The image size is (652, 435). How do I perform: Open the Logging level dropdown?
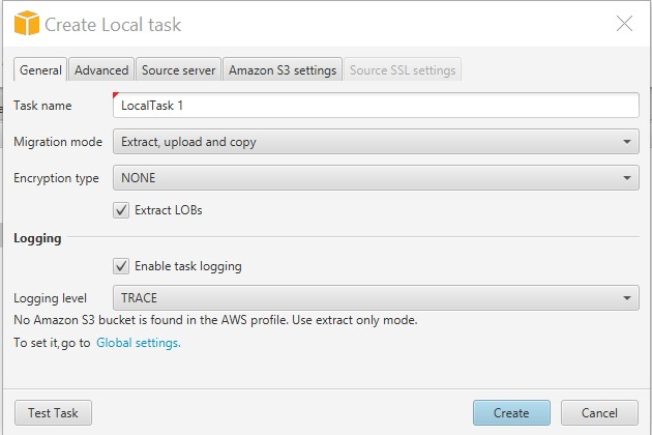(376, 298)
